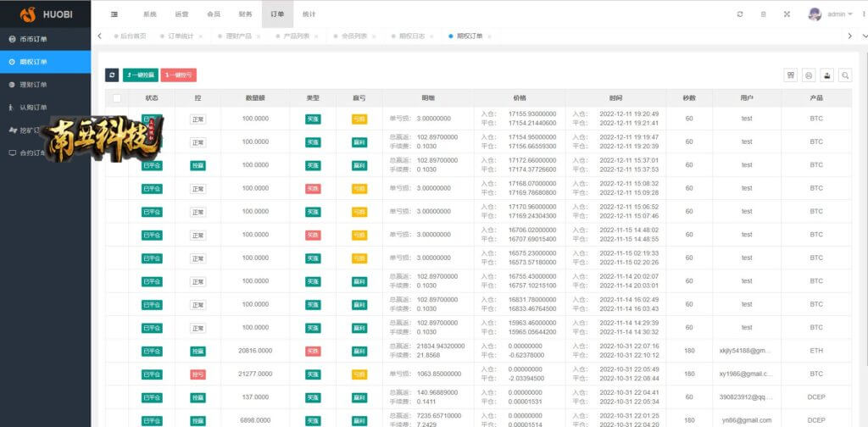This screenshot has width=868, height=427.
Task: Open the table search magnifier icon
Action: pyautogui.click(x=845, y=75)
